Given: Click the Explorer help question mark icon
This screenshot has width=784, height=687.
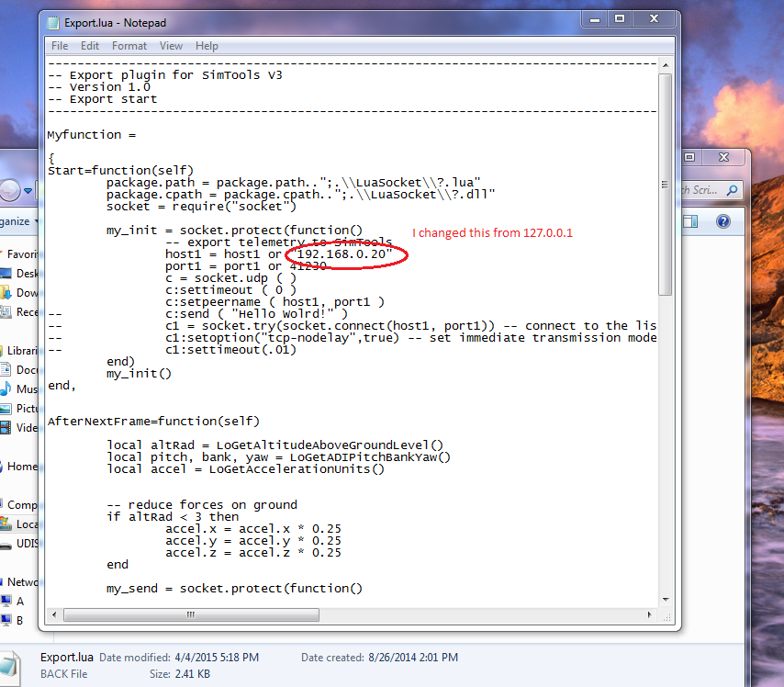Looking at the screenshot, I should (x=723, y=221).
